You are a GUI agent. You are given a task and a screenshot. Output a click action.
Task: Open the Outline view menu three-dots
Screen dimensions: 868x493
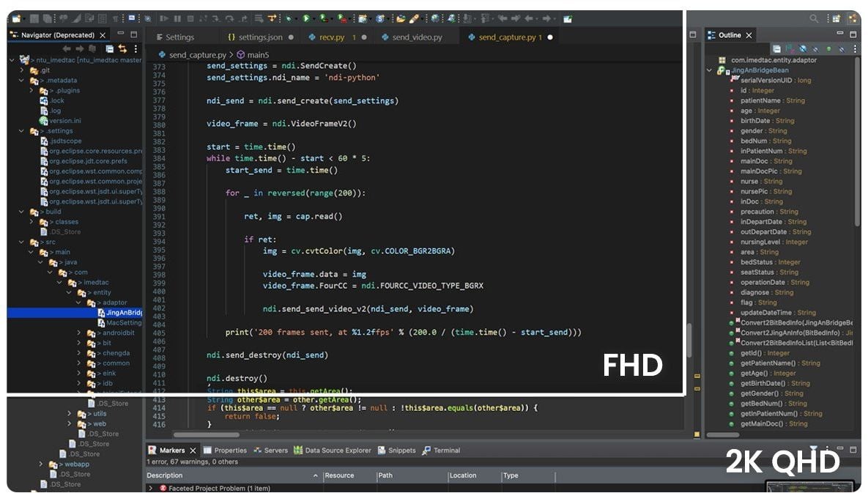point(856,48)
